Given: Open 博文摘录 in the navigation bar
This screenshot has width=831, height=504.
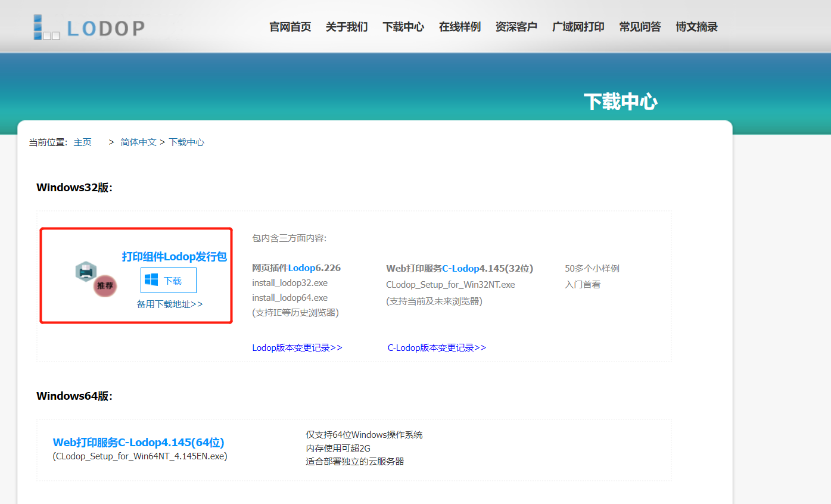Looking at the screenshot, I should (x=696, y=27).
